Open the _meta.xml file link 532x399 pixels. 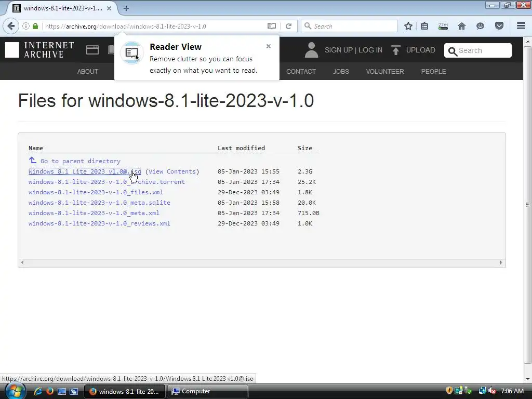[94, 213]
